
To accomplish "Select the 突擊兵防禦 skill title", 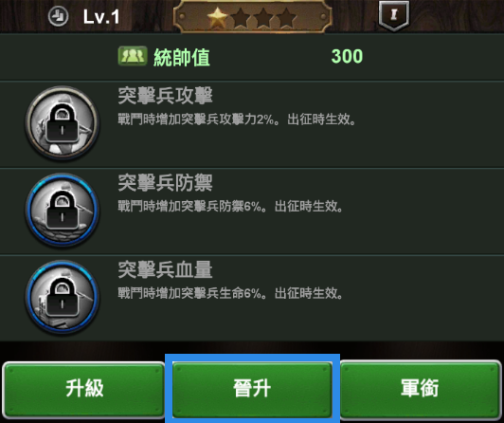I will pyautogui.click(x=165, y=183).
